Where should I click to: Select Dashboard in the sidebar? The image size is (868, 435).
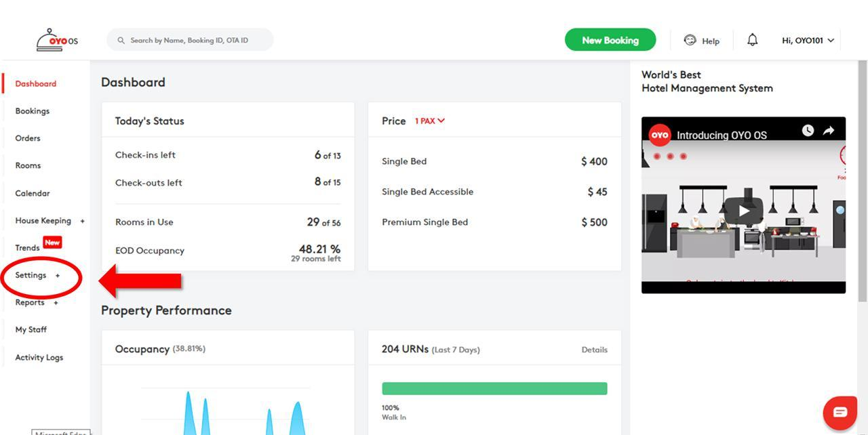tap(36, 83)
